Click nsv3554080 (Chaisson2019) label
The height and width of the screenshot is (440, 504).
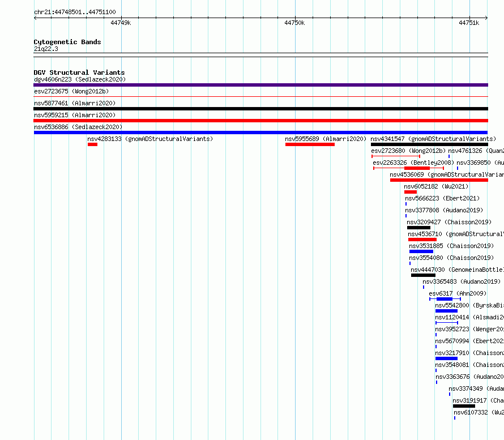click(x=451, y=258)
